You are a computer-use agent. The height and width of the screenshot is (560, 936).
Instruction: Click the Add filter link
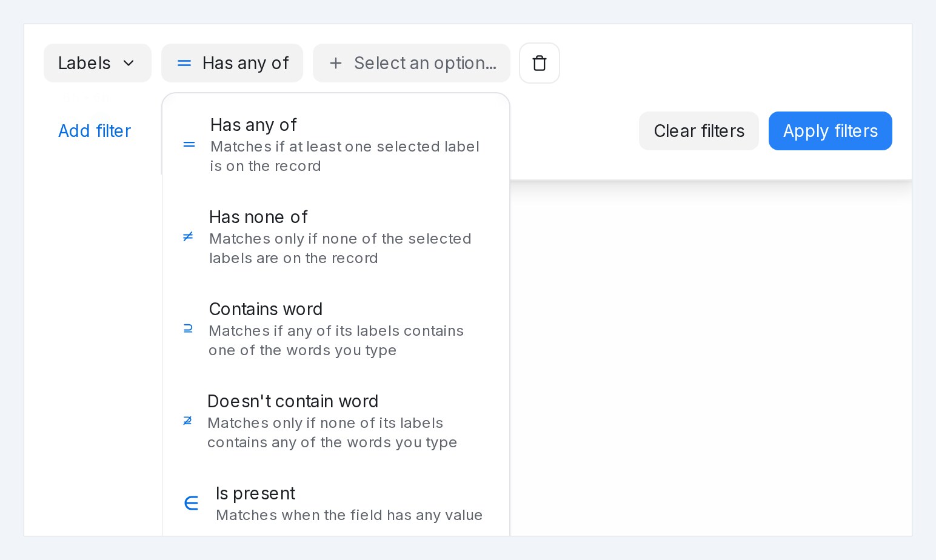(x=95, y=131)
